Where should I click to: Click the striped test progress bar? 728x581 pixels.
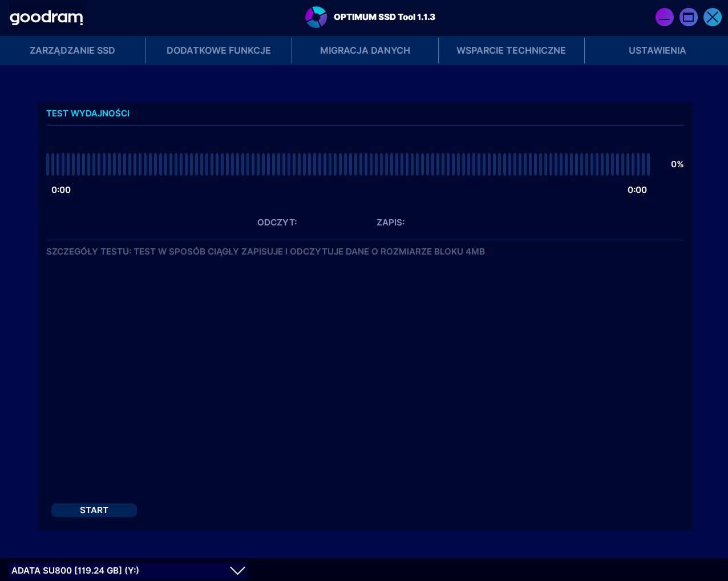348,164
